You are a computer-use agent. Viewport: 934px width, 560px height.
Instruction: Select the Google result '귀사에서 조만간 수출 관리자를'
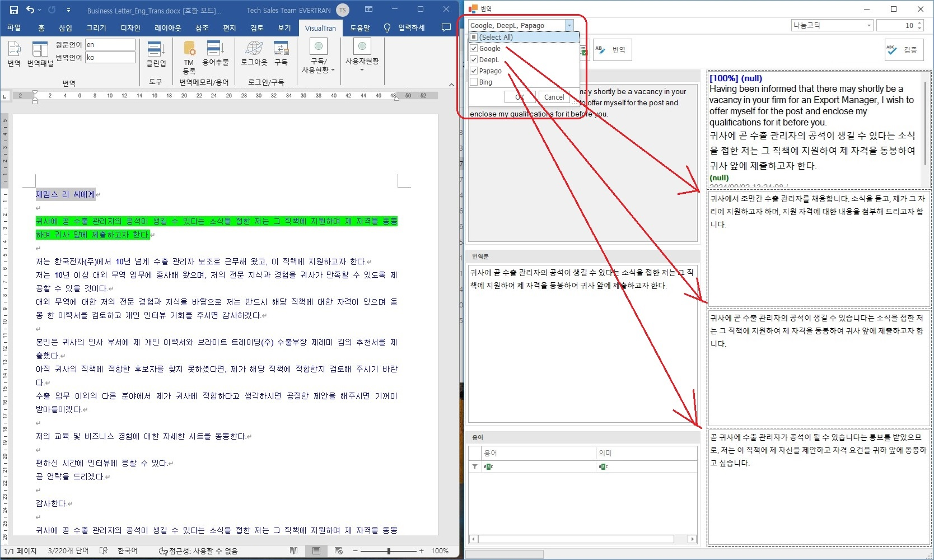tap(819, 248)
